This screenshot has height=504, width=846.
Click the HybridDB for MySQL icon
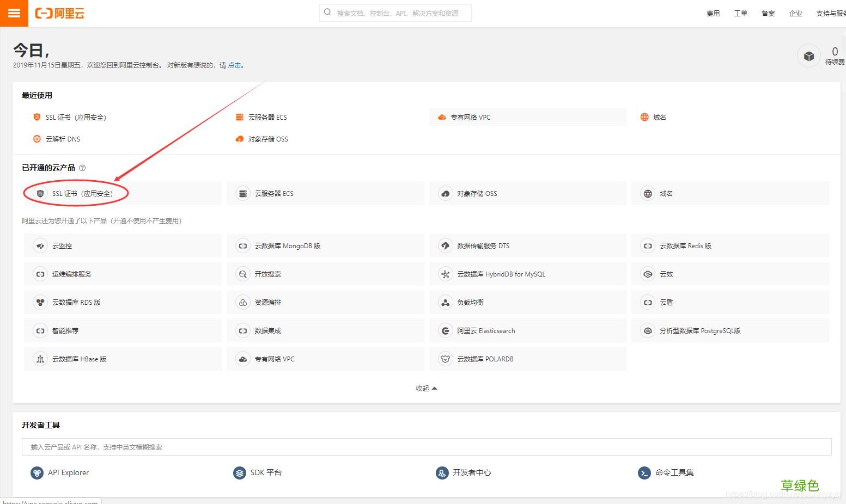(x=446, y=274)
